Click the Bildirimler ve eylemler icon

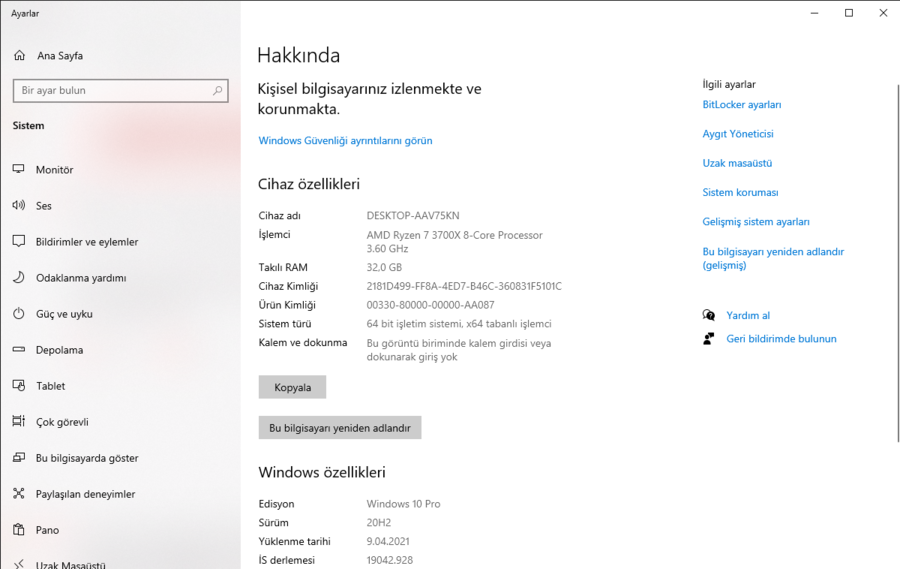pos(18,242)
